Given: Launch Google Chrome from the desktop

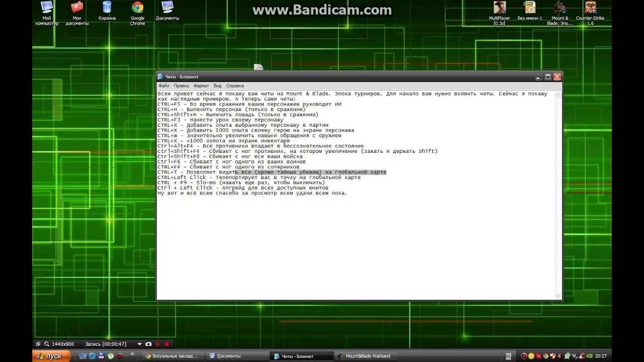Looking at the screenshot, I should click(x=137, y=13).
